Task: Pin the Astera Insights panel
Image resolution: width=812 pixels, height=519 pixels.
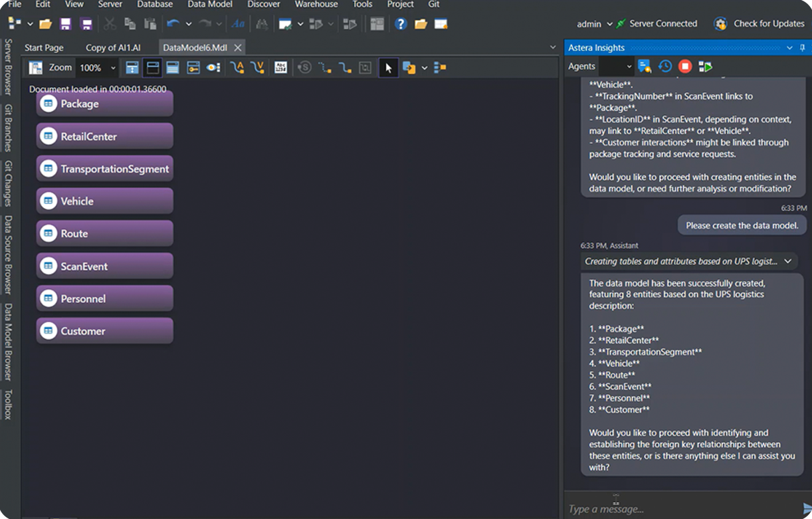Action: (803, 48)
